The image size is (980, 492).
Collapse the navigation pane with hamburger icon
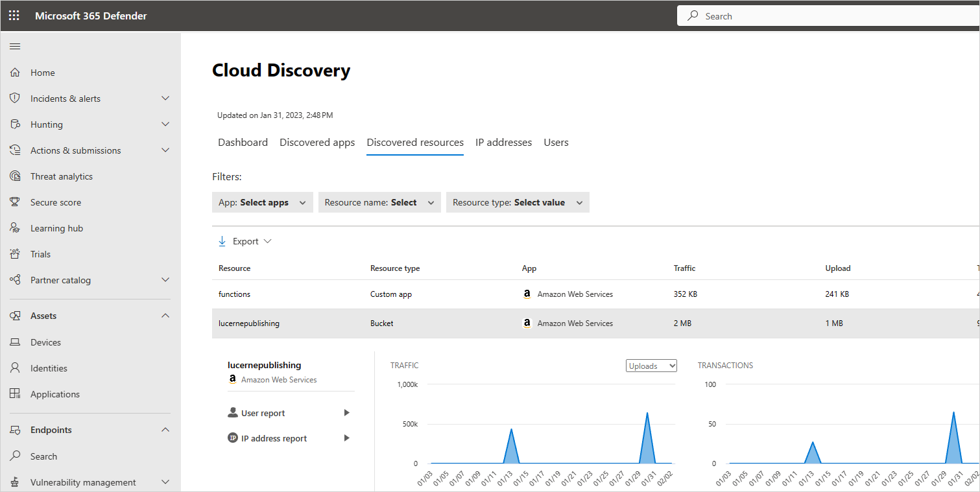(15, 46)
